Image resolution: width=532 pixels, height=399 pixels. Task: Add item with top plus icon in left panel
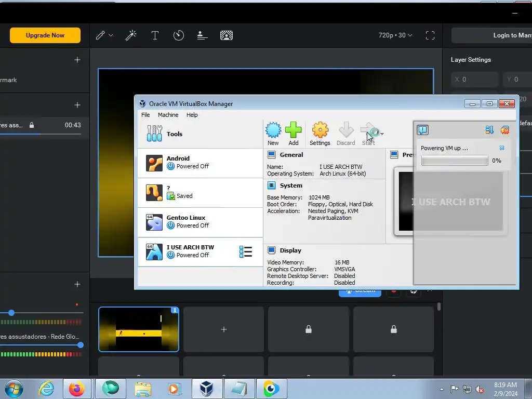point(77,60)
